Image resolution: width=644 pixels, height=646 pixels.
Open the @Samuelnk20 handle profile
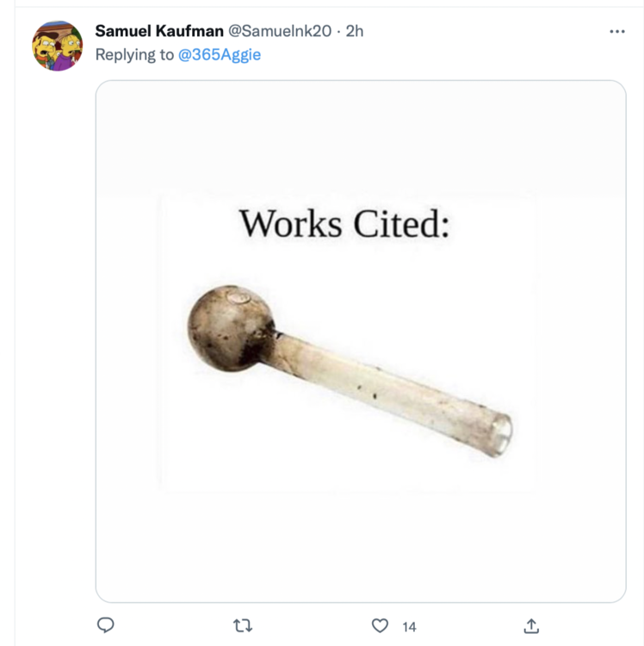coord(279,31)
